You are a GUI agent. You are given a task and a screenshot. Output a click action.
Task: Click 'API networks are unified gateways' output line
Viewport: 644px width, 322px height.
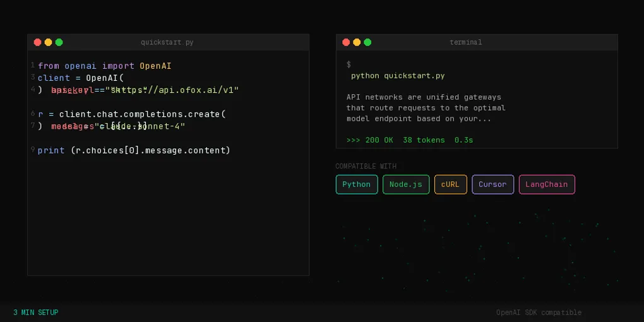click(424, 97)
